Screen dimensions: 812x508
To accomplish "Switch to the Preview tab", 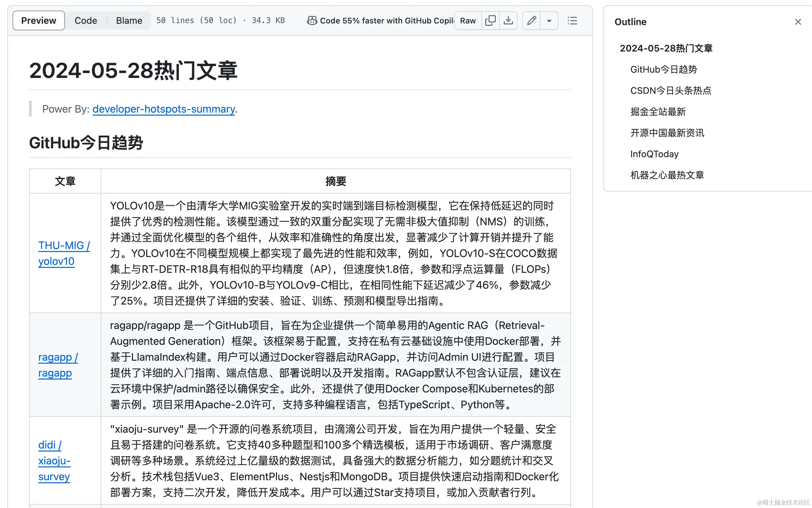I will point(39,20).
